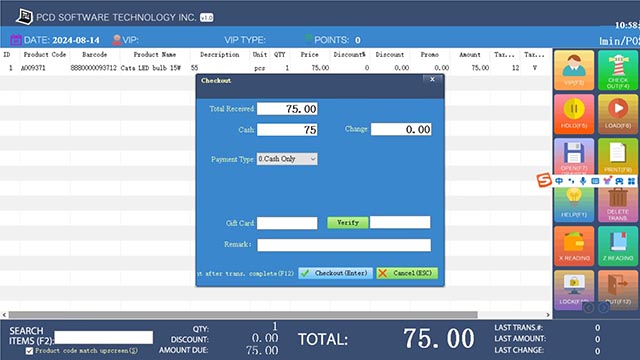Screen dimensions: 640x360
Task: Open the VIP (F3) customer icon
Action: point(574,70)
